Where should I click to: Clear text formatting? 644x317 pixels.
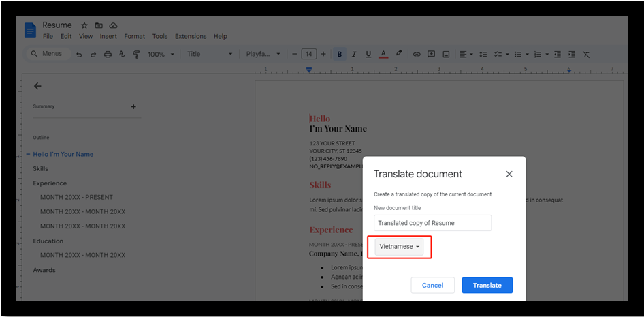(586, 55)
